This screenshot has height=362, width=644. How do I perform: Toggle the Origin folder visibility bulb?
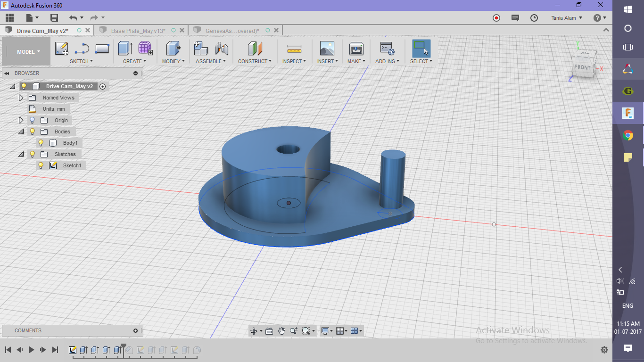tap(32, 120)
